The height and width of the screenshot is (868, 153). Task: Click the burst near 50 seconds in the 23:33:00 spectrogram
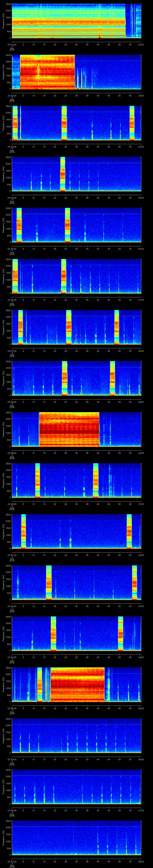coord(120,633)
